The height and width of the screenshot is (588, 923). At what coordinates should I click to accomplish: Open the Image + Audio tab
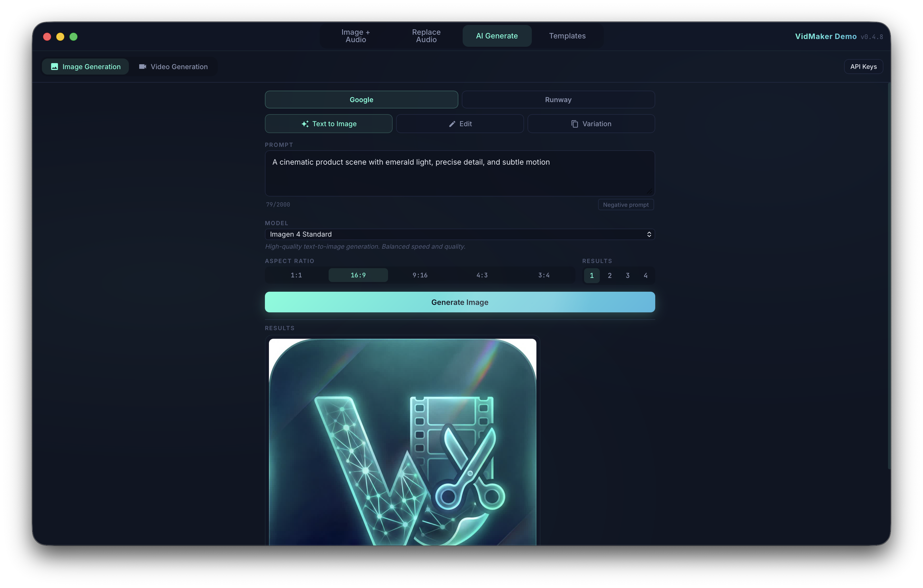[355, 36]
